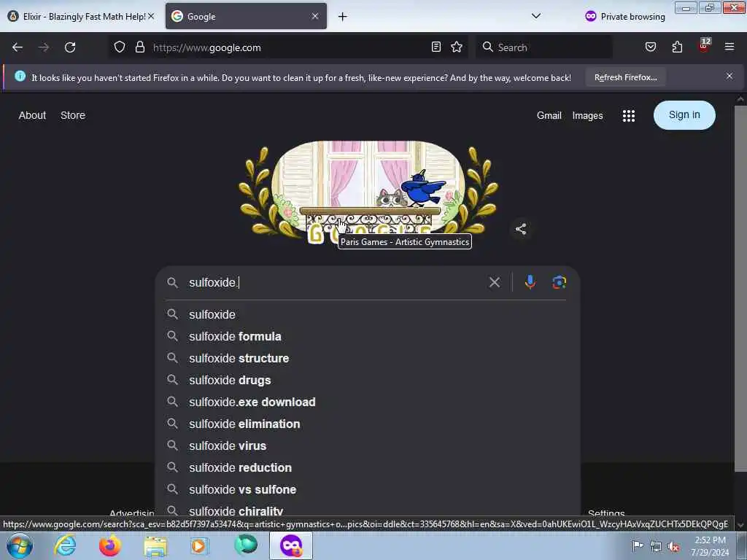Toggle reader view icon in address bar

(436, 47)
